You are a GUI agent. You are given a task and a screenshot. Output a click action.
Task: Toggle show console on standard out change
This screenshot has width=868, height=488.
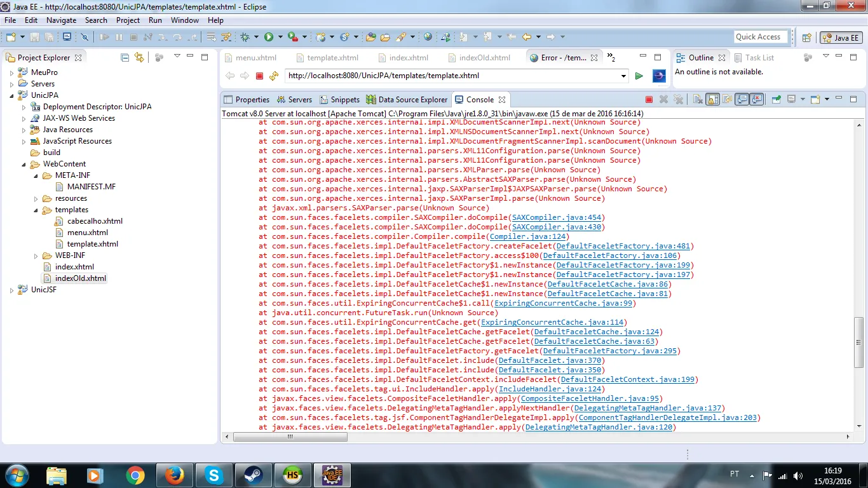pyautogui.click(x=742, y=100)
